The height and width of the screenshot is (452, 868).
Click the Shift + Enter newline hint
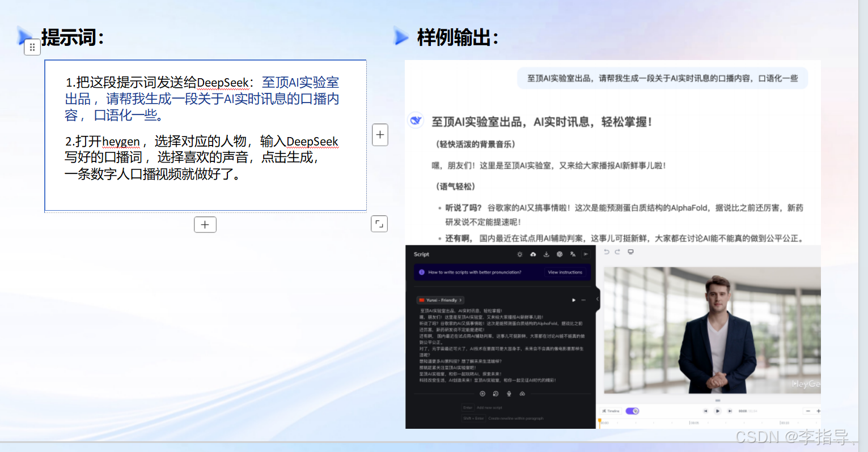pos(503,419)
